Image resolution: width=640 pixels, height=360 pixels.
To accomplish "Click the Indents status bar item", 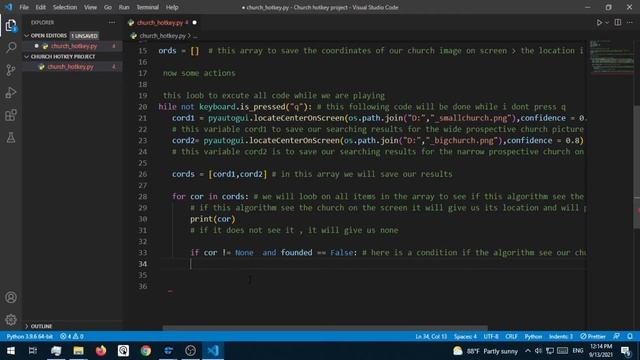I will tap(560, 336).
